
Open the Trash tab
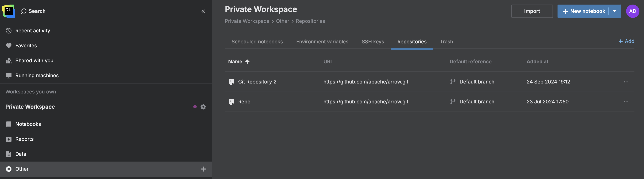tap(446, 42)
